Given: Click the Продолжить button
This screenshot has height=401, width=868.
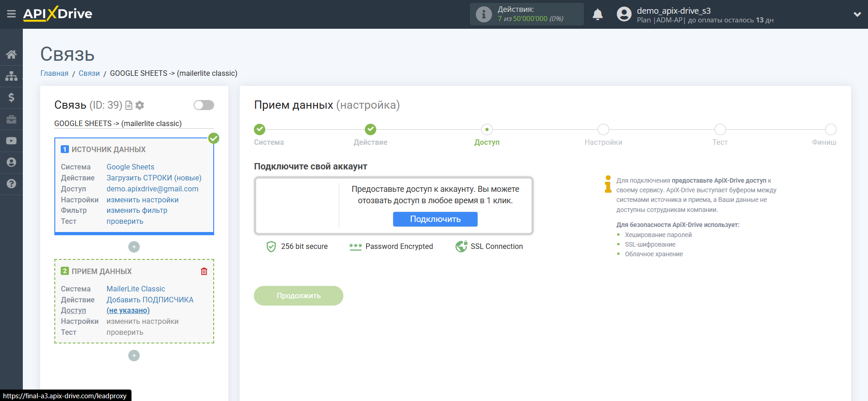Looking at the screenshot, I should (x=299, y=296).
